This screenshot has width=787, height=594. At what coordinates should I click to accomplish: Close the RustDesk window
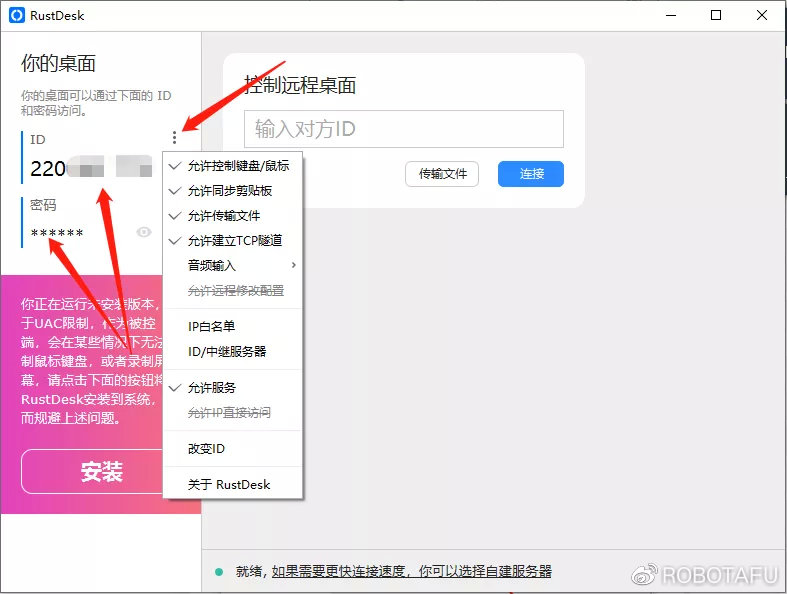click(762, 15)
